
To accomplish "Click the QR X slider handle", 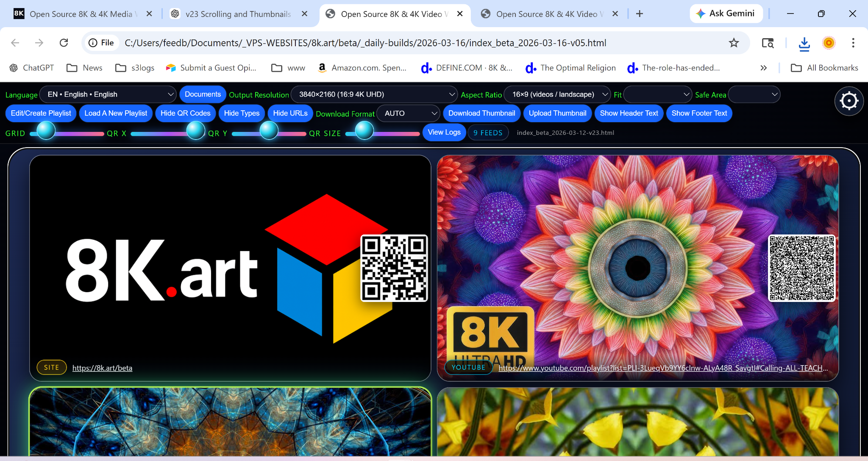I will [196, 131].
